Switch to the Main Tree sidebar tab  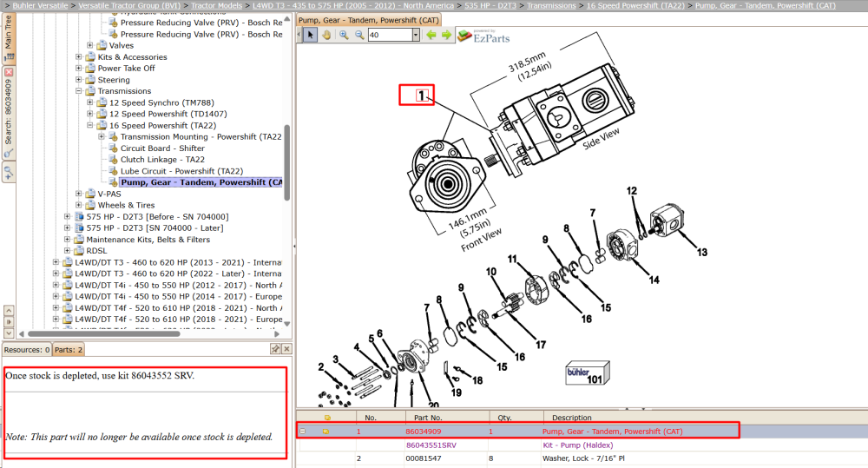(x=9, y=37)
